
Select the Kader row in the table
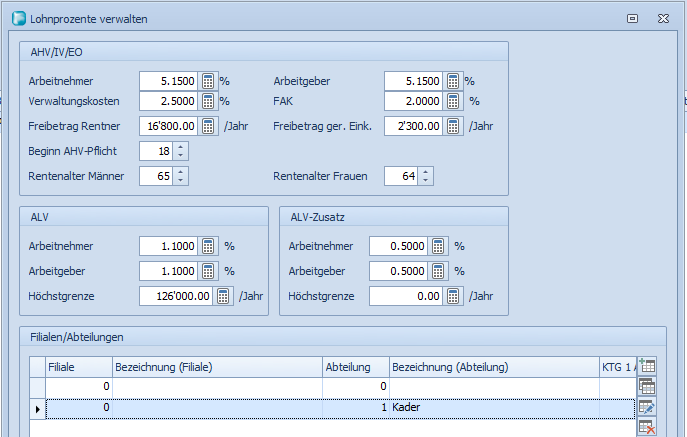click(x=490, y=408)
